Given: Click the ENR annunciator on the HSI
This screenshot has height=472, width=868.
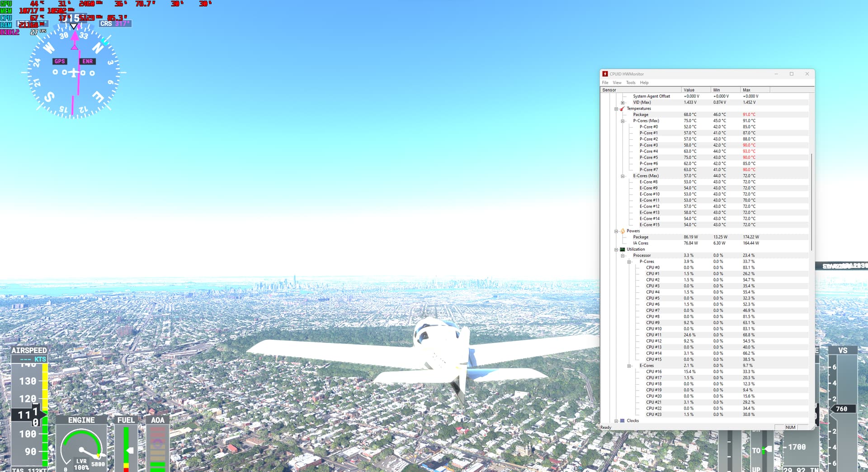Looking at the screenshot, I should 88,61.
